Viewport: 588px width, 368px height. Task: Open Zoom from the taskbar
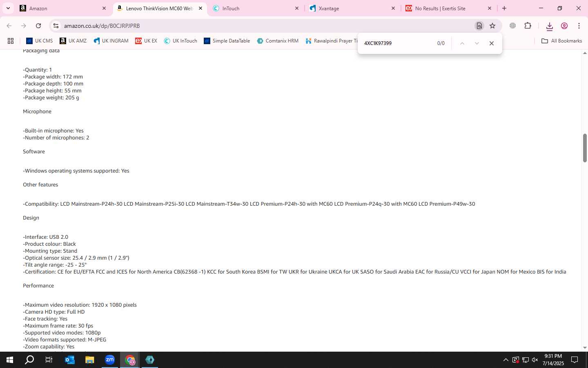point(110,360)
